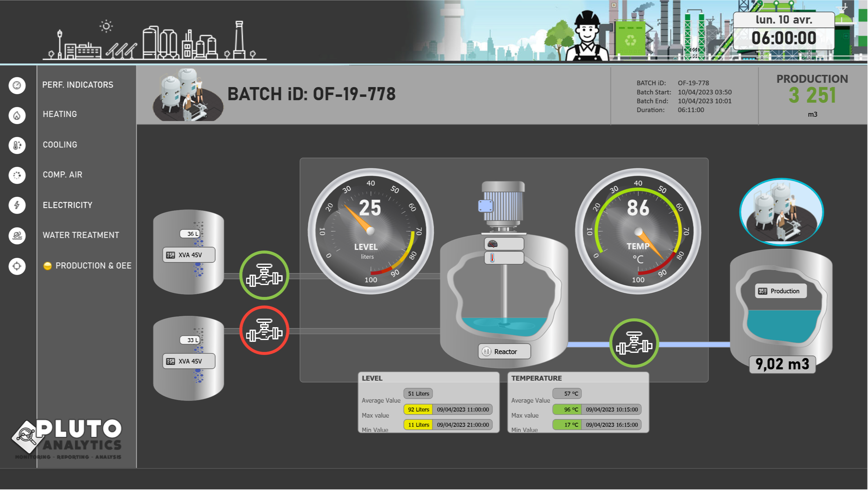Screen dimensions: 868x490
Task: Click the Comp. Air circular icon
Action: pyautogui.click(x=17, y=175)
